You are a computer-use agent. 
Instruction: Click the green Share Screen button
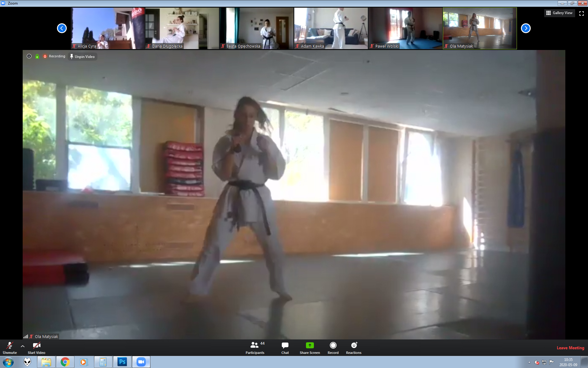point(310,348)
